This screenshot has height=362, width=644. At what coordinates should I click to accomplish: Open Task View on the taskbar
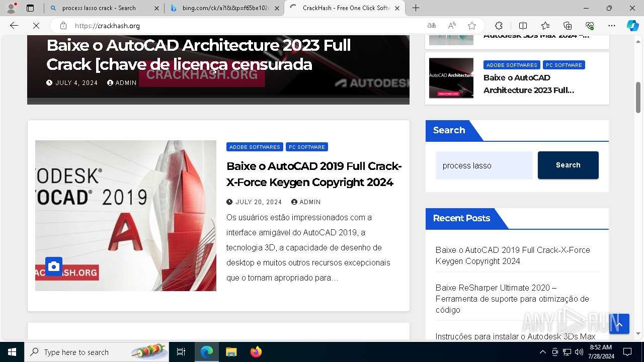(x=181, y=352)
